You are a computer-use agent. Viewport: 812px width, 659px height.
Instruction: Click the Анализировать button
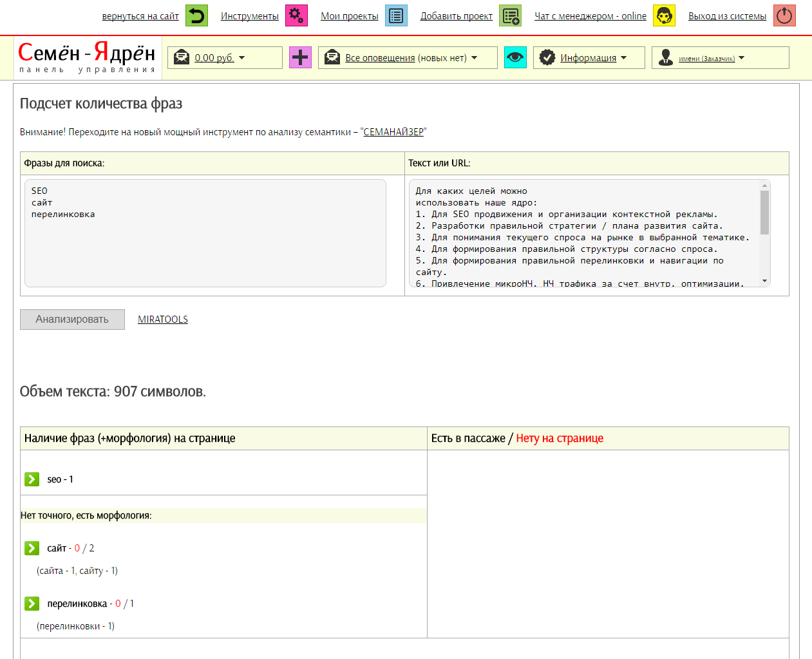tap(72, 320)
